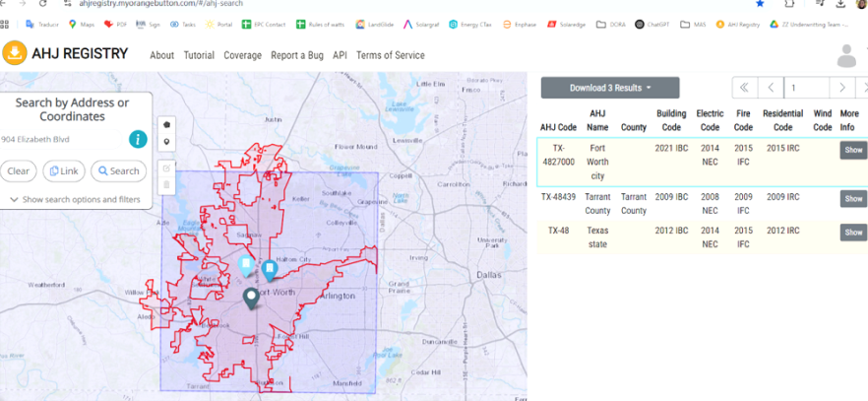Screen dimensions: 868x401
Task: Open the PDF bookmark
Action: [x=116, y=25]
